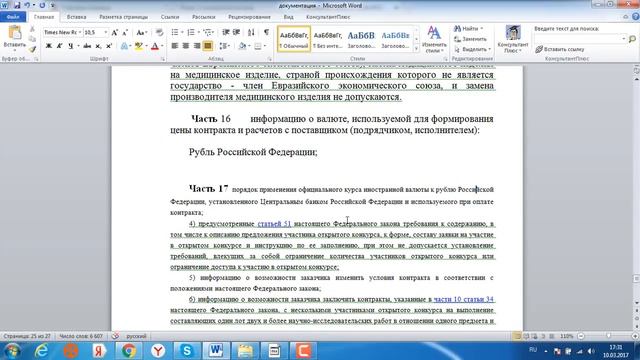The width and height of the screenshot is (640, 360).
Task: Click the shading paint bucket button
Action: (242, 46)
